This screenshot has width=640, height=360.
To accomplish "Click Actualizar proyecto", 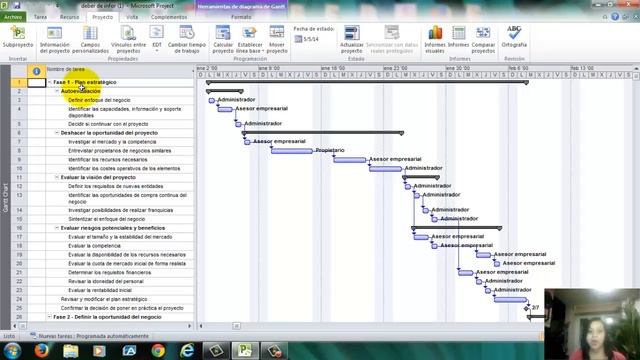I will [351, 40].
